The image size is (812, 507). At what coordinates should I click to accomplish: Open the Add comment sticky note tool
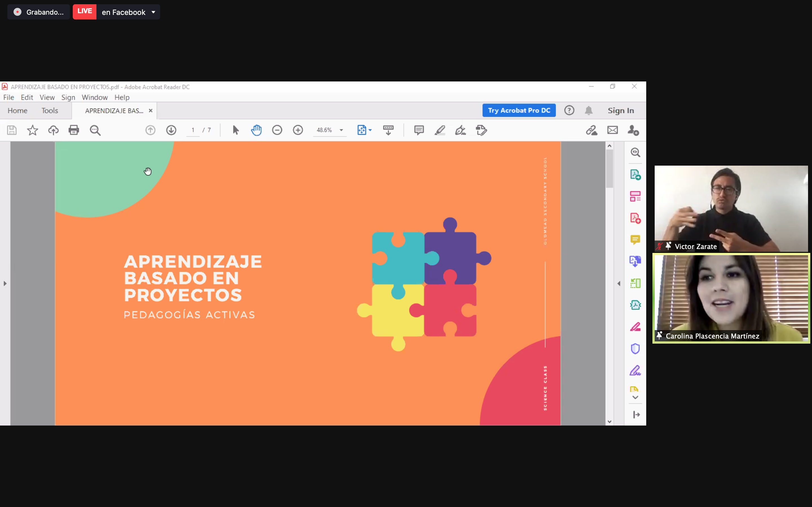pos(419,130)
